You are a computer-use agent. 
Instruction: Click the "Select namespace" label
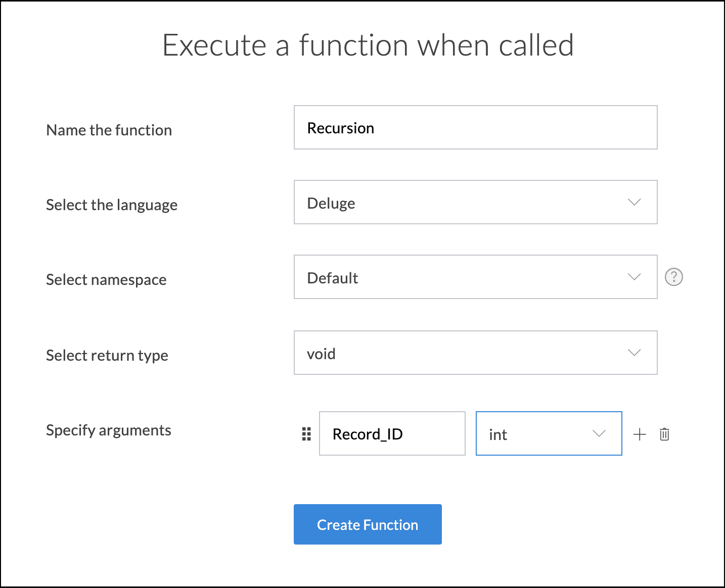pos(106,279)
